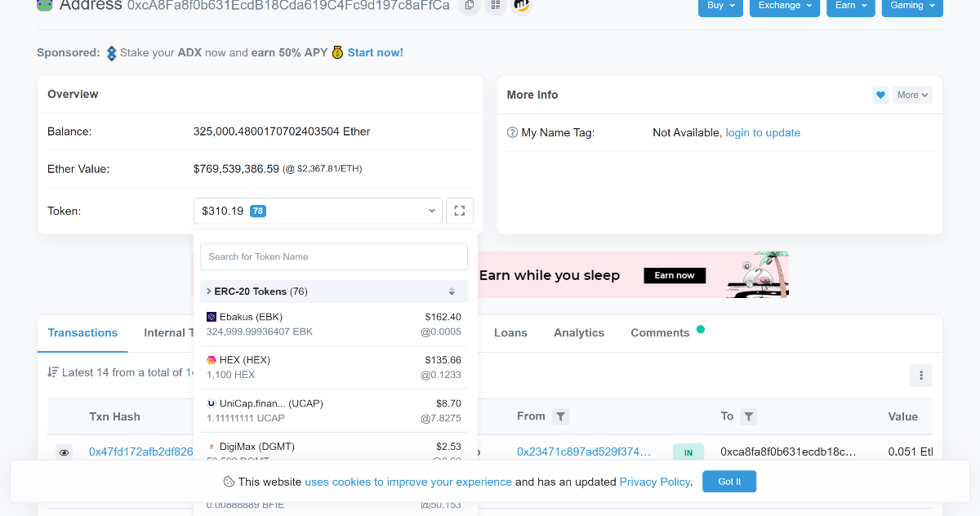
Task: Open the Buy dropdown menu
Action: [720, 6]
